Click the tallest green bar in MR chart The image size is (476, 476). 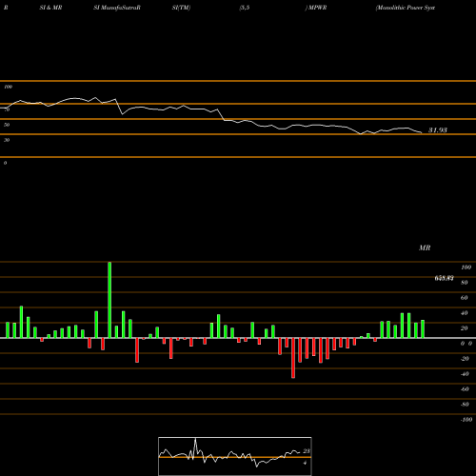point(109,300)
